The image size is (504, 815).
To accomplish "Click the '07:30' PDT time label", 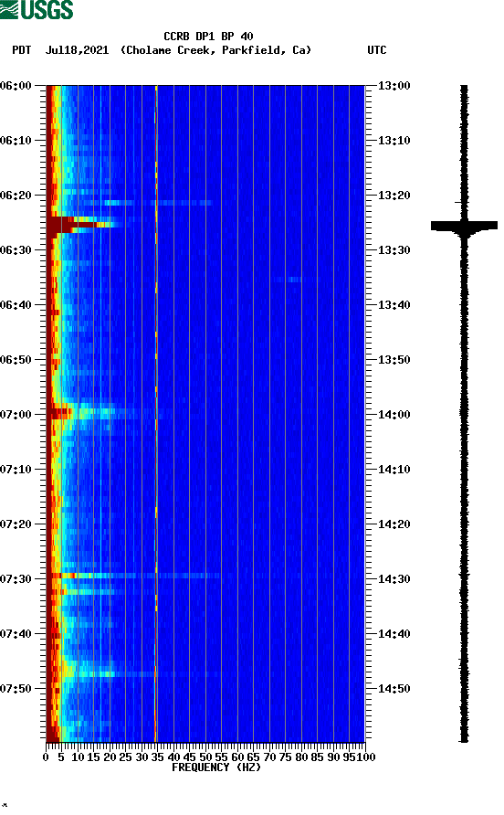I will pos(16,579).
